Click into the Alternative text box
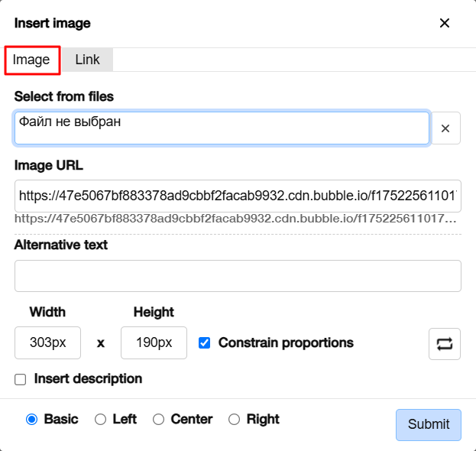The image size is (476, 451). (x=237, y=276)
